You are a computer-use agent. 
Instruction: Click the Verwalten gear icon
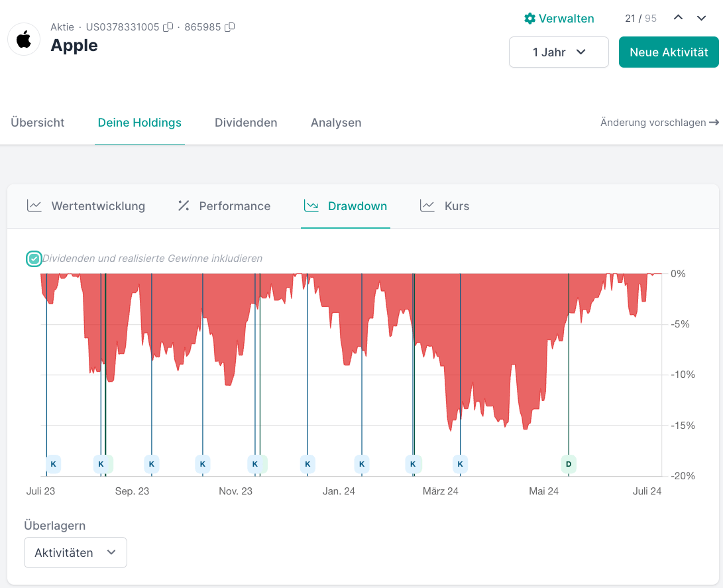point(529,19)
